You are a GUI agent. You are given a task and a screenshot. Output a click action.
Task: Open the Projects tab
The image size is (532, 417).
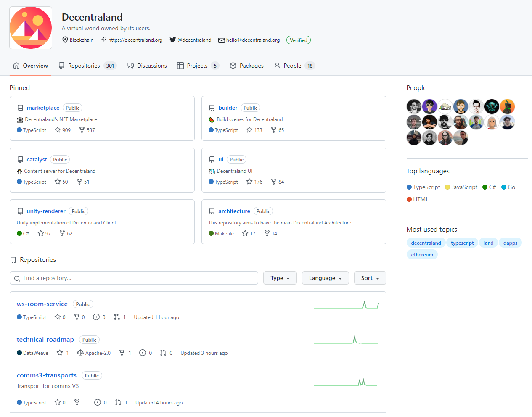click(198, 66)
